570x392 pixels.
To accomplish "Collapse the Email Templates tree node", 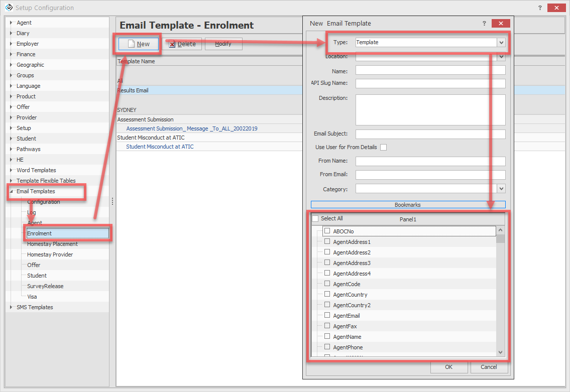I will pos(11,191).
